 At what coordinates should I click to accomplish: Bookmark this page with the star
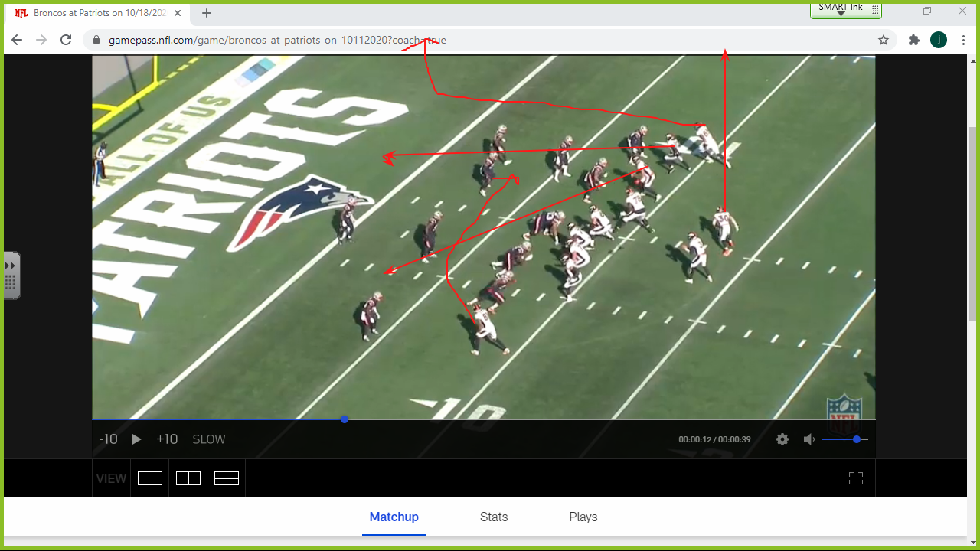[884, 40]
